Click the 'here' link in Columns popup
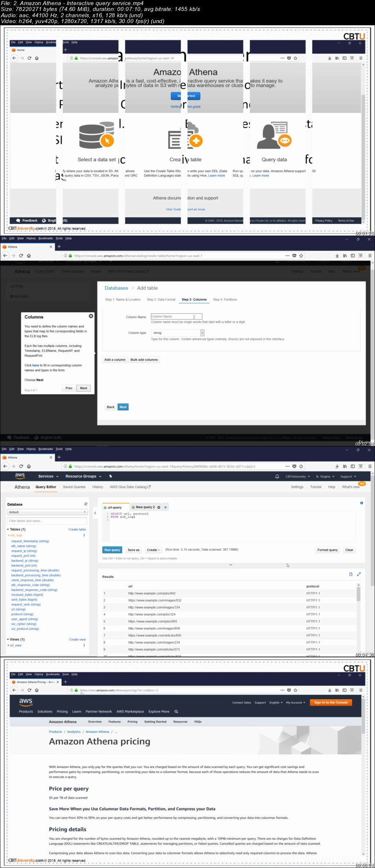This screenshot has width=375, height=868. pyautogui.click(x=36, y=365)
